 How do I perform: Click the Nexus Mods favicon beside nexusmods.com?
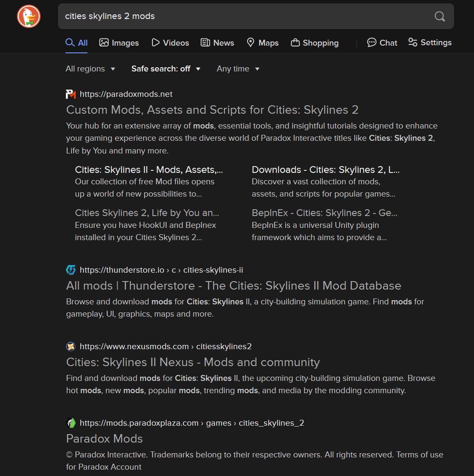(71, 346)
